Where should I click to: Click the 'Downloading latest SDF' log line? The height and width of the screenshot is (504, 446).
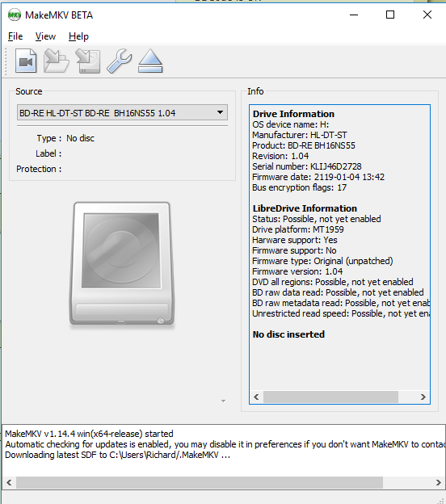pyautogui.click(x=118, y=456)
